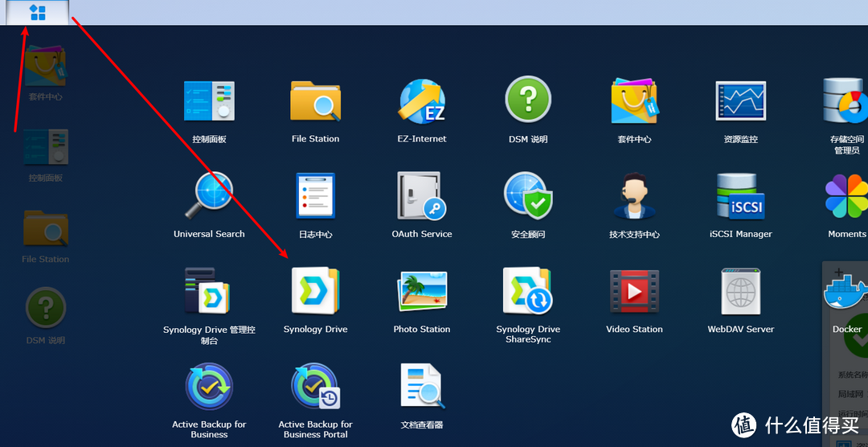The image size is (868, 447).
Task: Open 存储空间管理员 icon
Action: coord(845,100)
